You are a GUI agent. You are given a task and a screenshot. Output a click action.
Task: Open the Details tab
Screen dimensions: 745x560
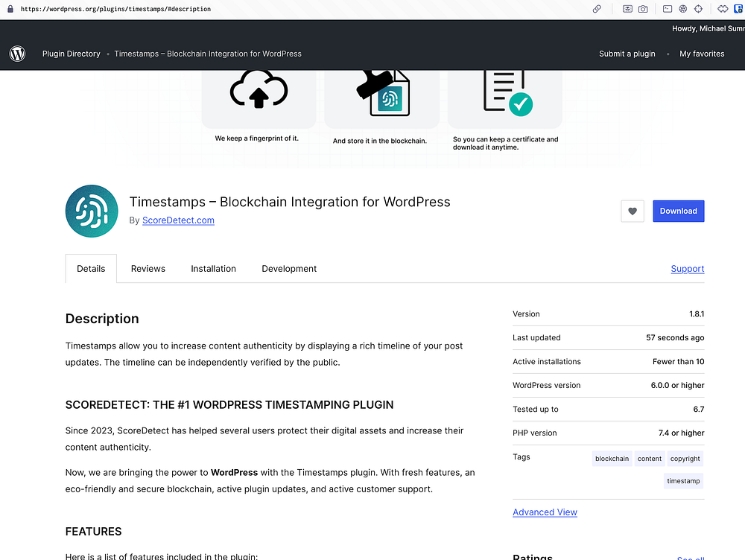pos(91,269)
